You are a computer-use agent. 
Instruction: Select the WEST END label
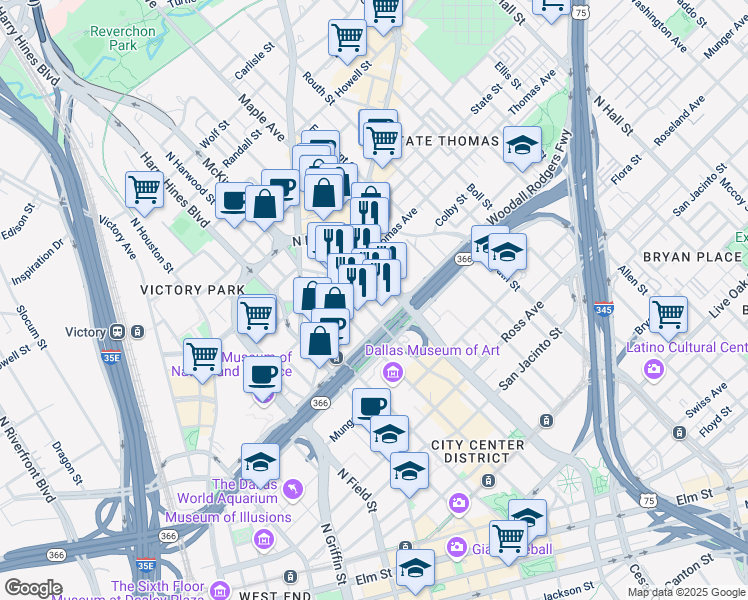[275, 595]
